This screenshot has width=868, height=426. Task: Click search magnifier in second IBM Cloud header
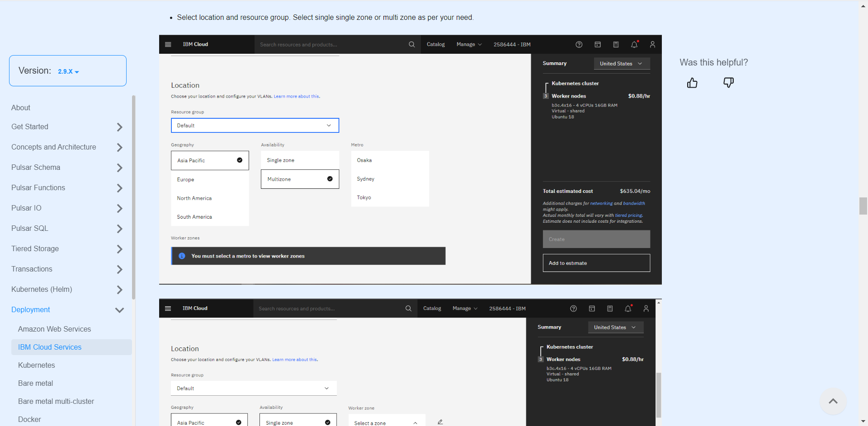pyautogui.click(x=408, y=308)
